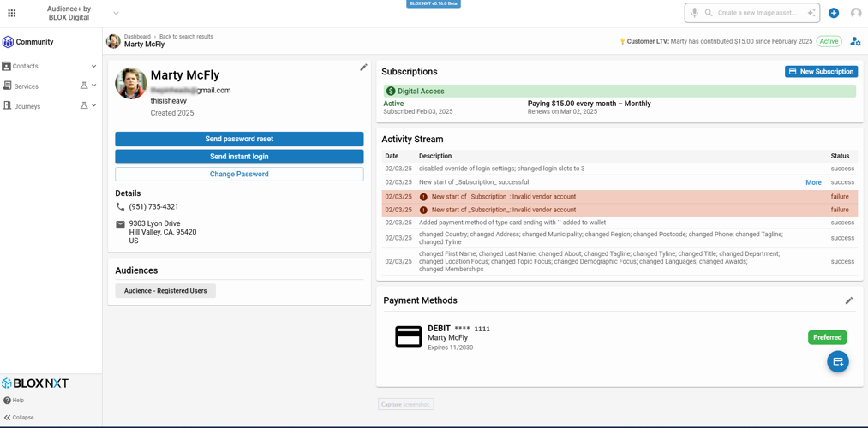This screenshot has height=428, width=868.
Task: Edit Payment Methods with pencil icon
Action: coord(849,300)
